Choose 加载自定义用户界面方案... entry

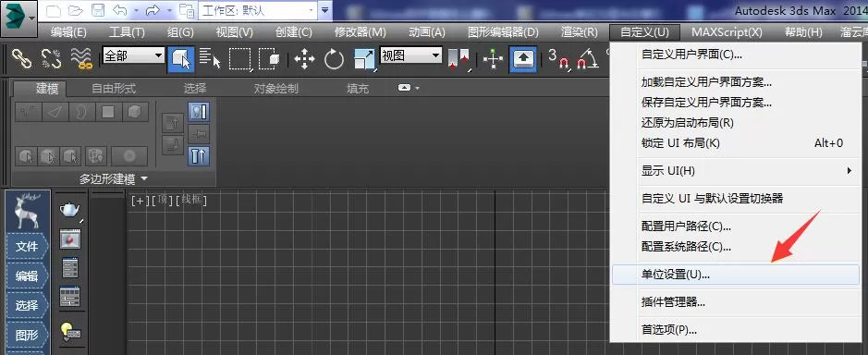[x=736, y=82]
